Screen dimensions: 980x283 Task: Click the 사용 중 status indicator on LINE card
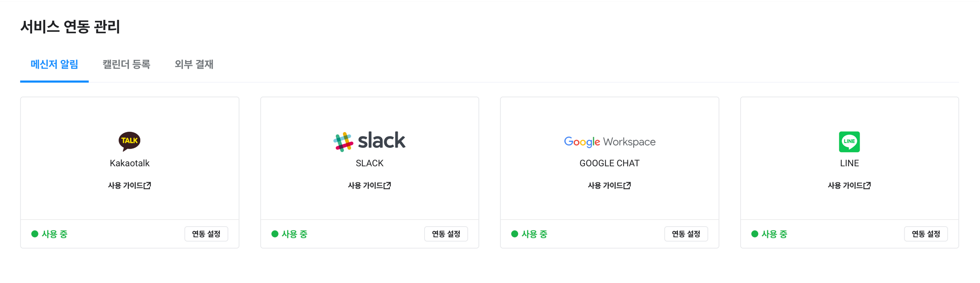pos(769,234)
